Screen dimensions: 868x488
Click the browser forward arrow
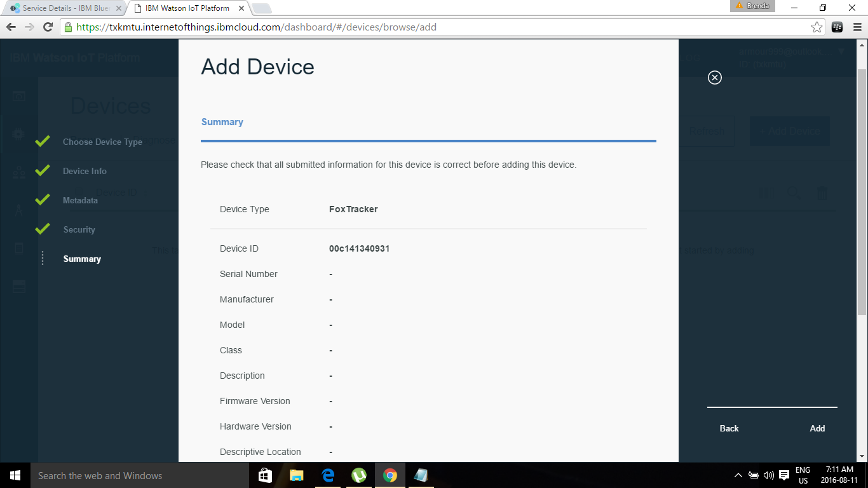(x=29, y=27)
